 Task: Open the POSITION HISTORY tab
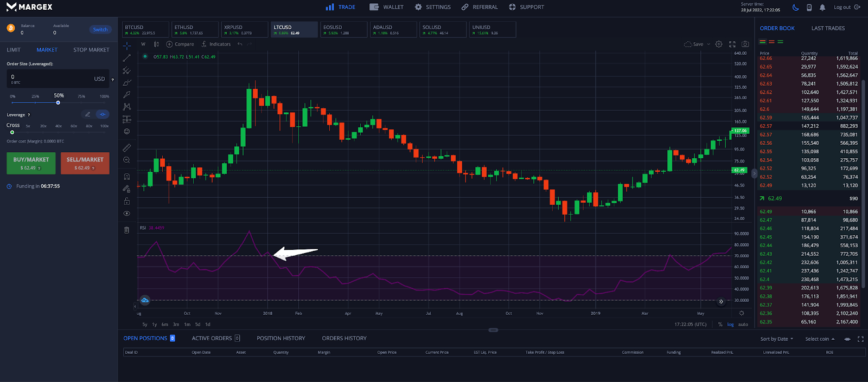(x=280, y=339)
